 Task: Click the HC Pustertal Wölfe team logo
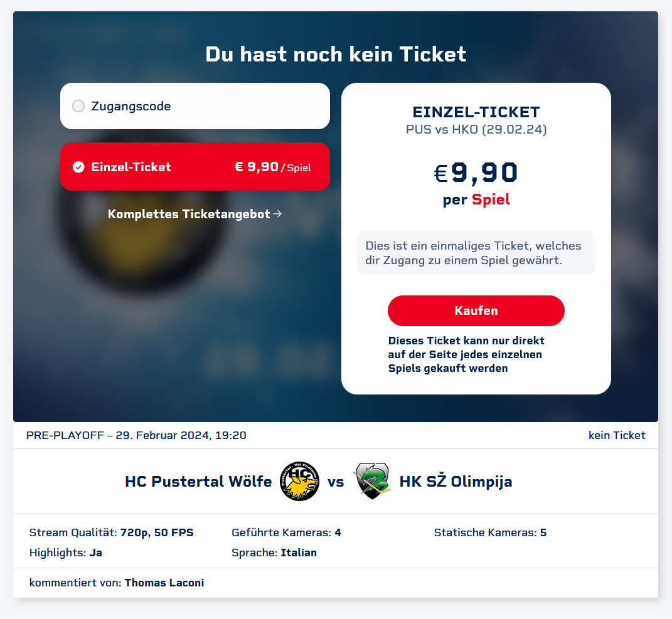[299, 482]
